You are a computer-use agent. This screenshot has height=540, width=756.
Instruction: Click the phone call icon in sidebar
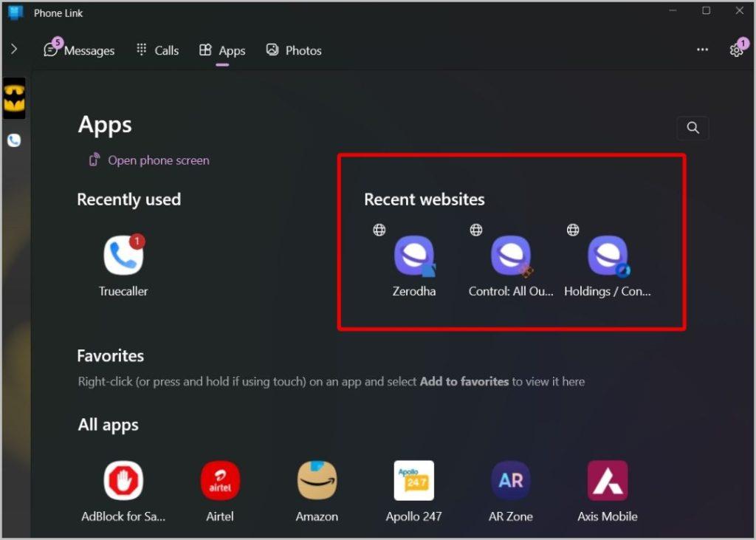pyautogui.click(x=14, y=140)
